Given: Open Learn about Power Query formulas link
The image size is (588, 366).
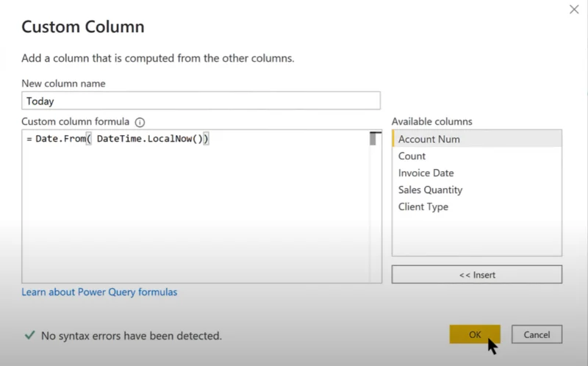Looking at the screenshot, I should [x=99, y=292].
